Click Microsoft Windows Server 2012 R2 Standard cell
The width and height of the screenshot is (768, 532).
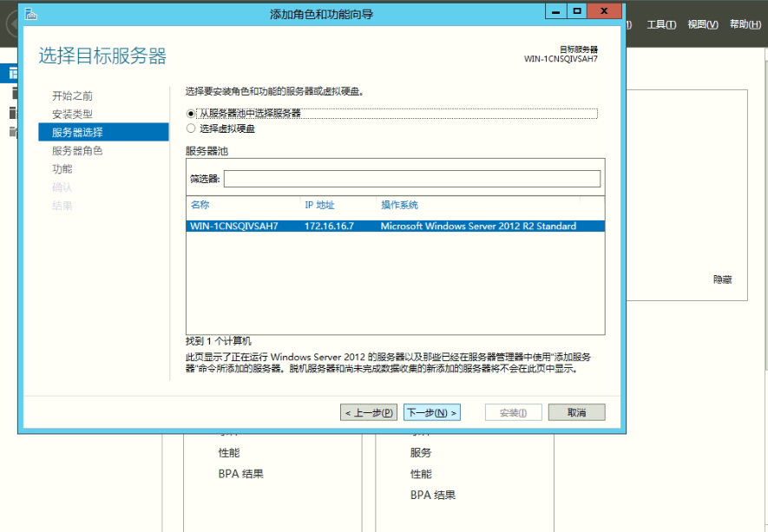pos(478,226)
